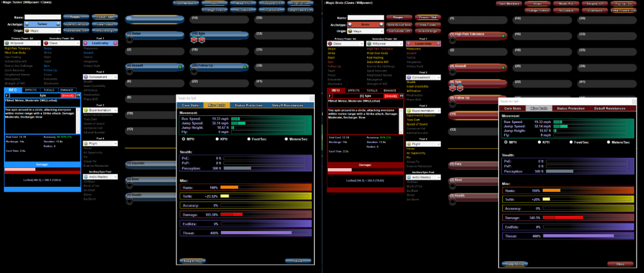Viewport: 644px width, 273px height.
Task: Open the Origin Magic dropdown in Tanker window
Action: pos(43,30)
